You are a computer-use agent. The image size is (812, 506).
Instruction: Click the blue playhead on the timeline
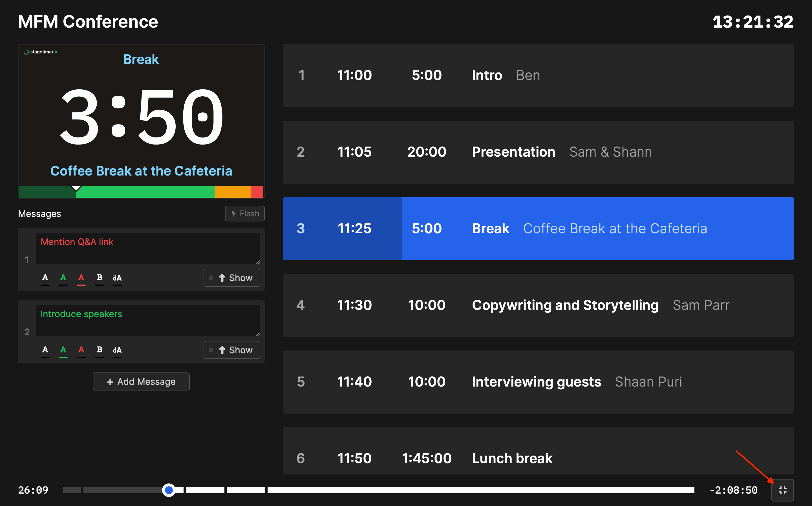click(x=169, y=490)
